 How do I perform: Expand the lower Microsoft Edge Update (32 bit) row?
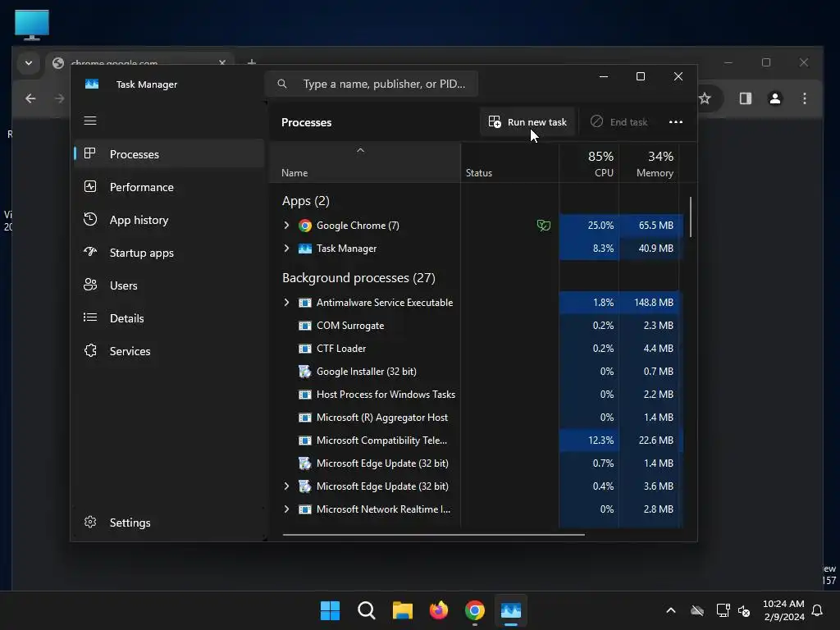pos(286,486)
